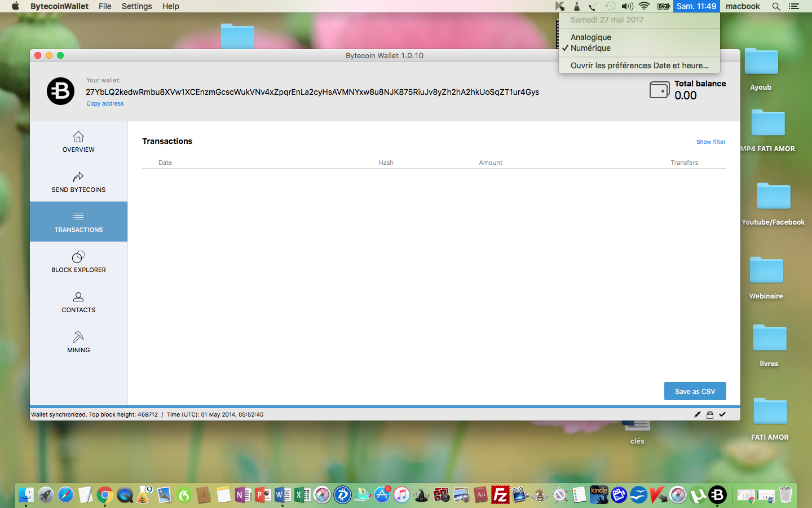812x508 pixels.
Task: Open the Contacts person icon
Action: click(78, 297)
